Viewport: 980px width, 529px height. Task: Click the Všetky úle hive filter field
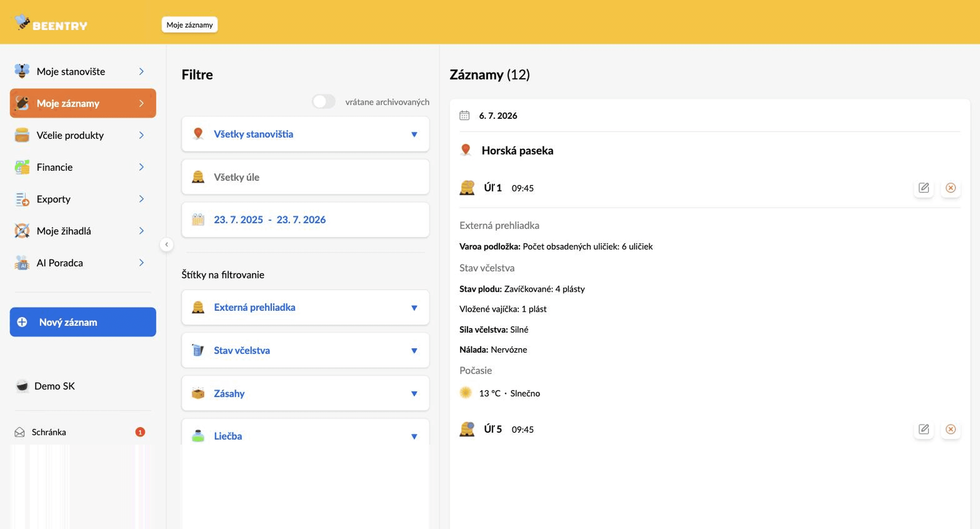(305, 177)
